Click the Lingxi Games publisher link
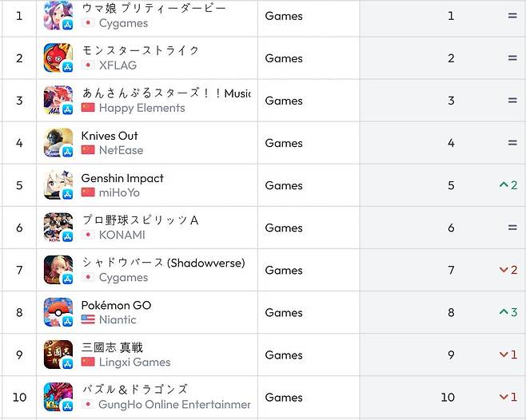The height and width of the screenshot is (420, 526). (134, 362)
